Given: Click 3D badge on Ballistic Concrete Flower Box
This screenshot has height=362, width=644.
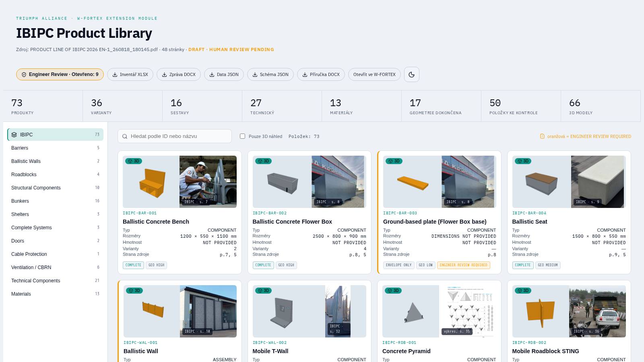Looking at the screenshot, I should coord(263,161).
